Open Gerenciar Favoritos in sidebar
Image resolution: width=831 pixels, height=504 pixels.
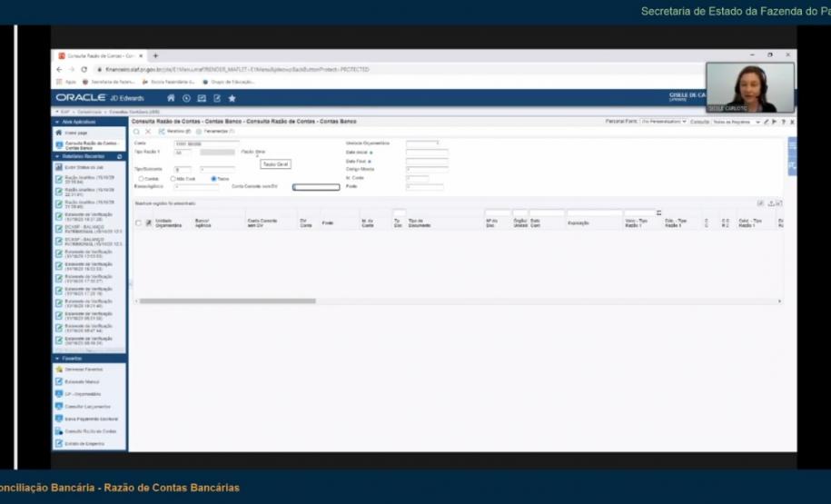pos(83,370)
